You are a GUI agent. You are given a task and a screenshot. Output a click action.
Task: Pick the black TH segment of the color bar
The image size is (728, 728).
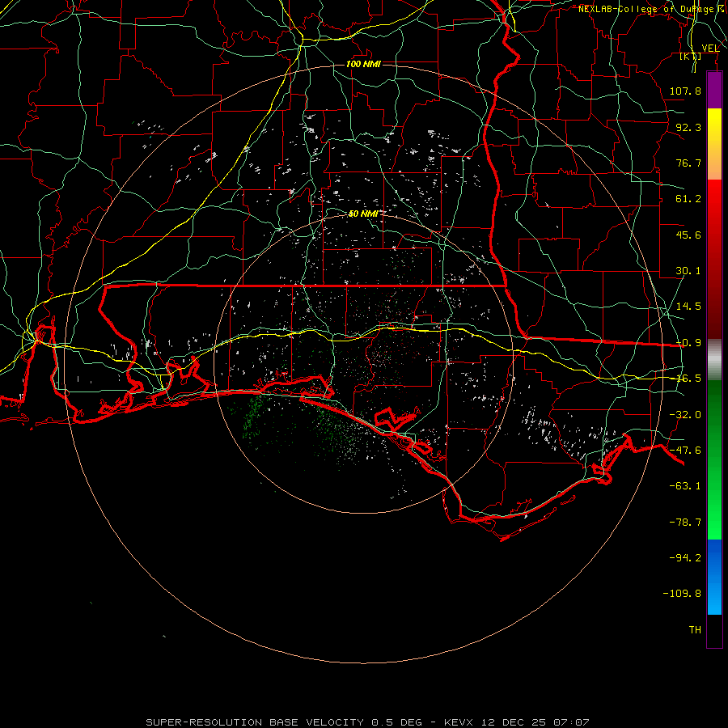pyautogui.click(x=714, y=631)
